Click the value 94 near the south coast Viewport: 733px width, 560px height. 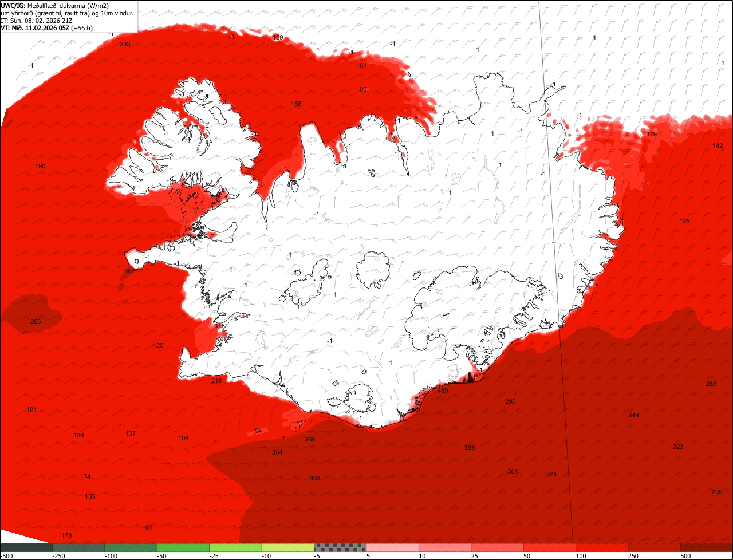click(x=258, y=431)
